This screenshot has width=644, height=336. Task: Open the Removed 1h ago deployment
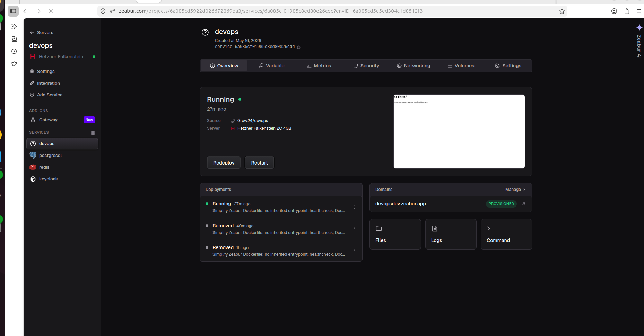tap(281, 251)
